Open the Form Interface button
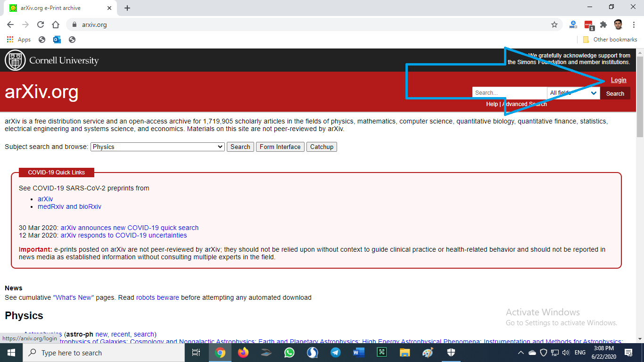The height and width of the screenshot is (362, 644). click(x=280, y=147)
